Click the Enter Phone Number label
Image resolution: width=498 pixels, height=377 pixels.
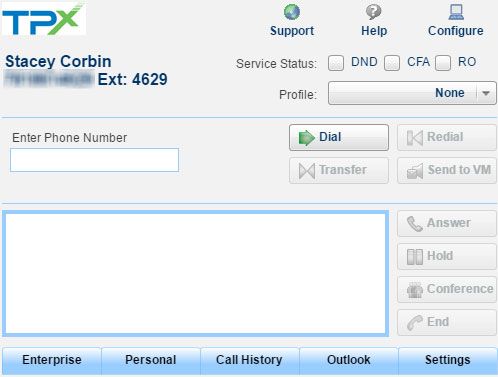[69, 138]
